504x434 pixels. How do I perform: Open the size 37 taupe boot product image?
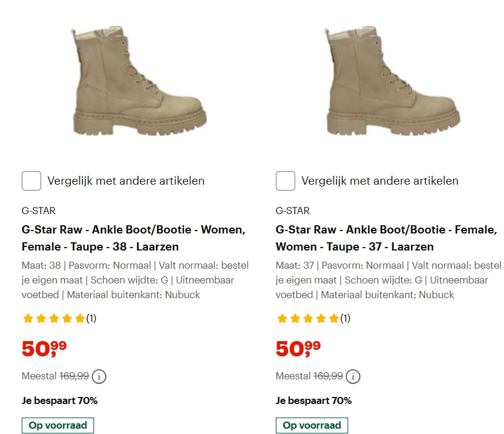[392, 82]
